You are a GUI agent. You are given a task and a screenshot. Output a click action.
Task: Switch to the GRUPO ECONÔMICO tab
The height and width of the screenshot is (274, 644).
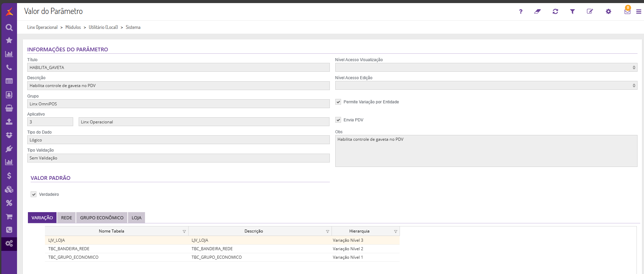(x=102, y=218)
